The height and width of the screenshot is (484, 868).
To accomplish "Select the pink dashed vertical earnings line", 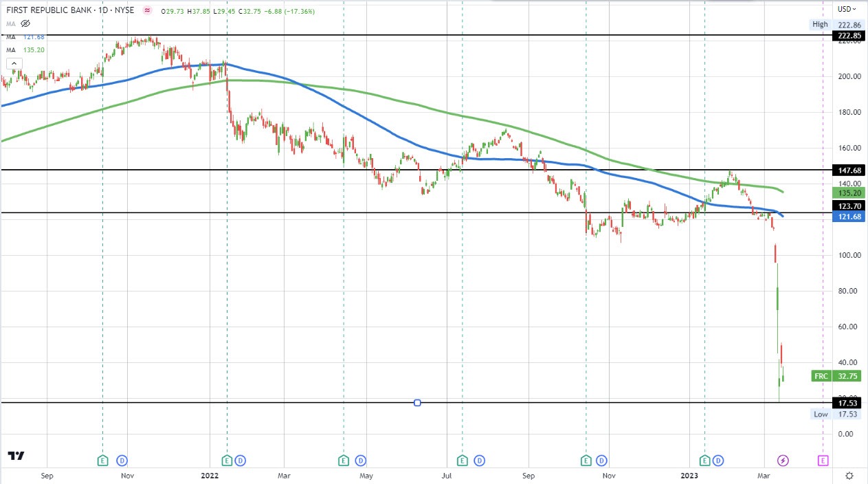I will [823, 227].
